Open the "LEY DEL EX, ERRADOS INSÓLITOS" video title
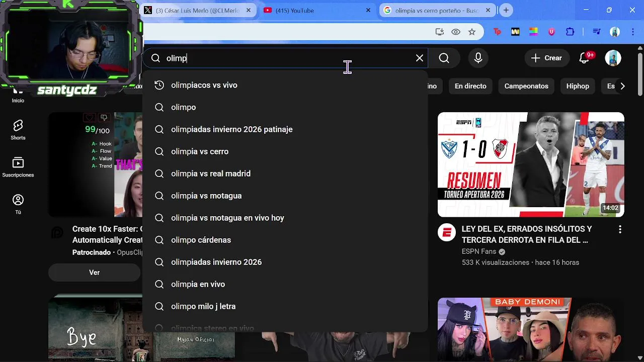 pyautogui.click(x=526, y=234)
